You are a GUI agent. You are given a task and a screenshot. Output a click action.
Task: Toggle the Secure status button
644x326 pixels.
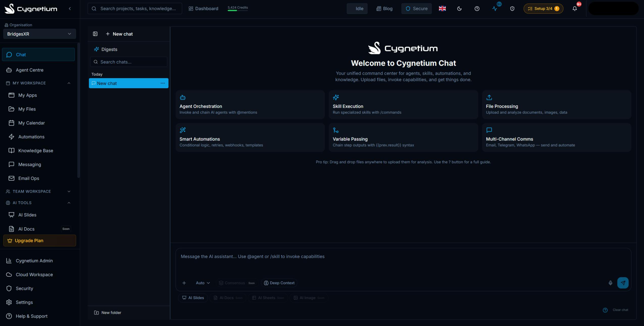(416, 9)
